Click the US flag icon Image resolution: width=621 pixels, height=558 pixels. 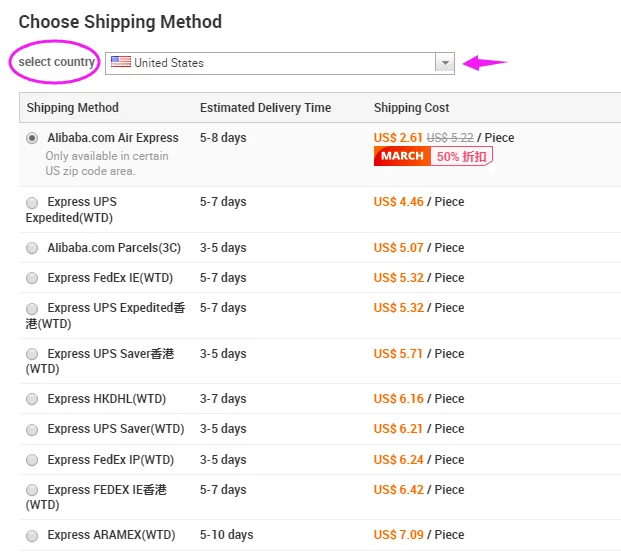[121, 62]
